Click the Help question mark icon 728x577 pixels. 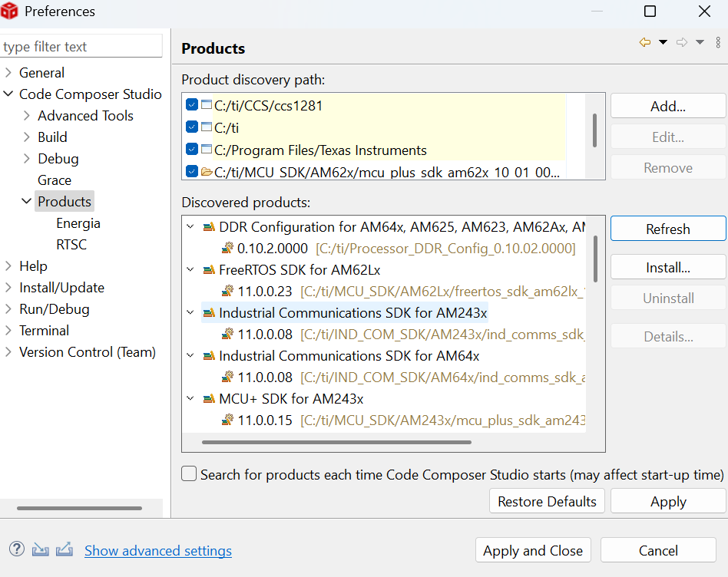point(17,549)
